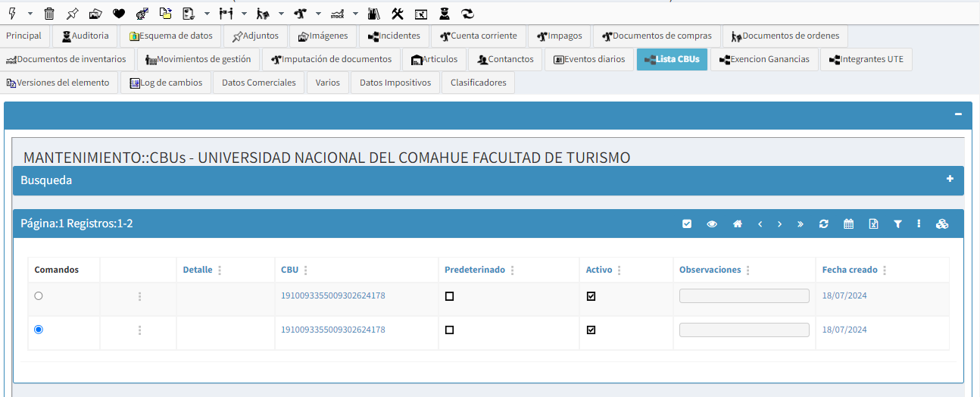Click the trash can delete icon
The image size is (980, 397).
click(x=49, y=14)
